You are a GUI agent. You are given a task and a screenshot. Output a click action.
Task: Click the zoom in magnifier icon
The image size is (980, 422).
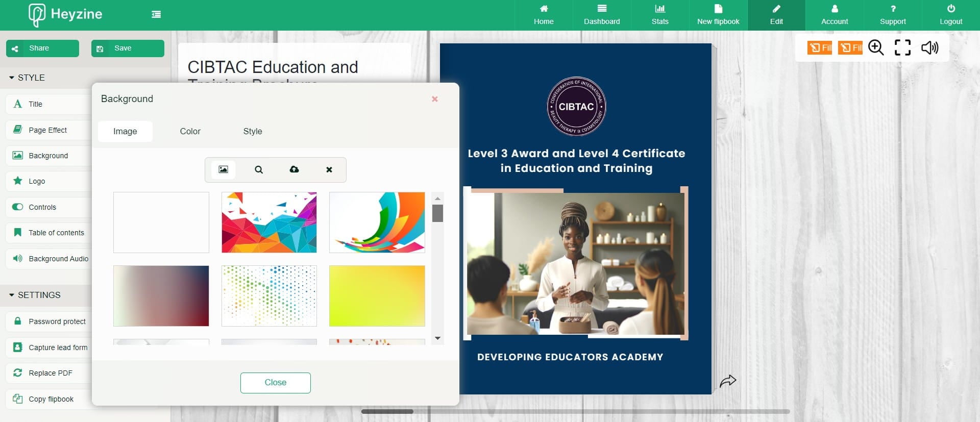[x=876, y=47]
